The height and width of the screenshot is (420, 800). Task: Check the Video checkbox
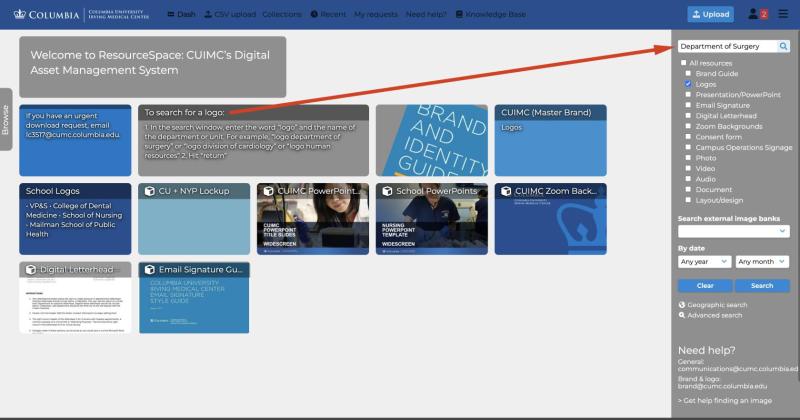point(688,168)
